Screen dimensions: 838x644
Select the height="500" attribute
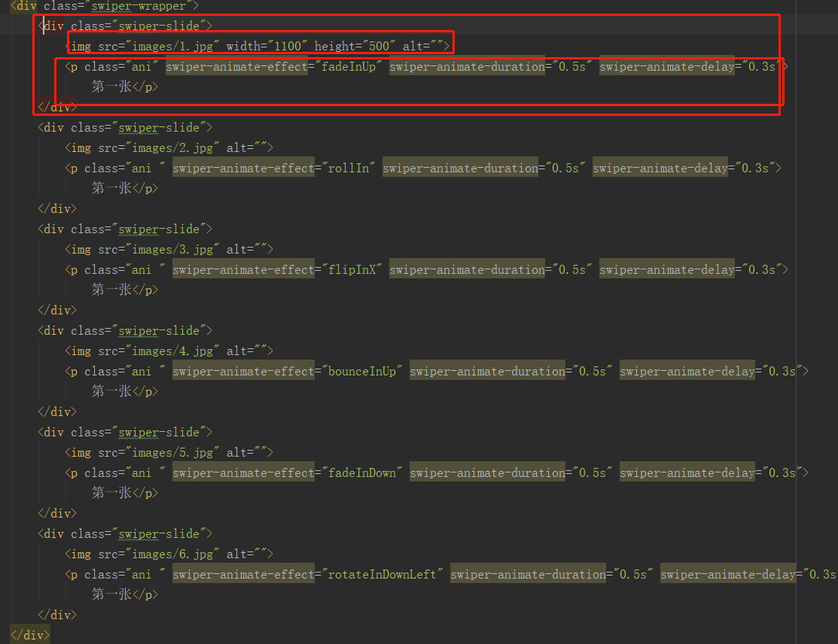tap(355, 47)
